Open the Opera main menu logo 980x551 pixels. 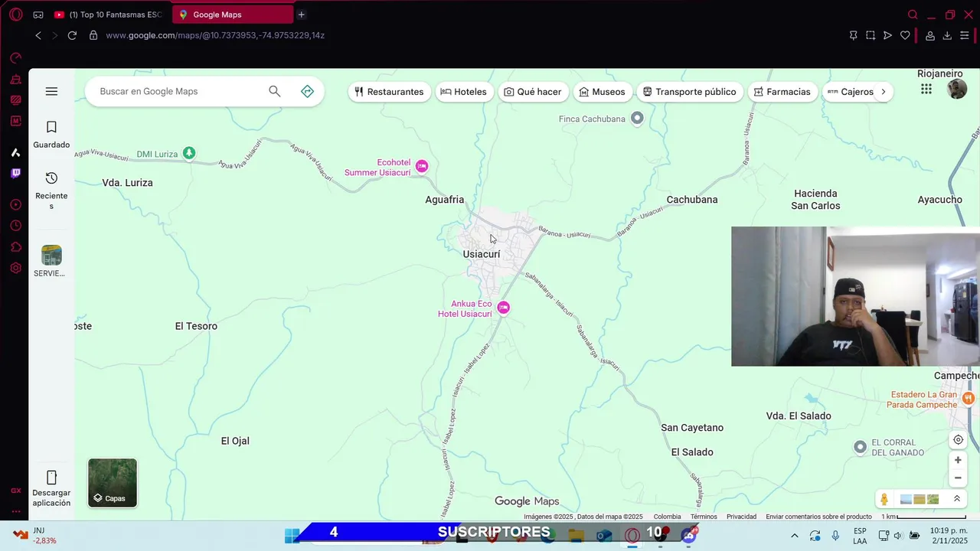coord(15,15)
